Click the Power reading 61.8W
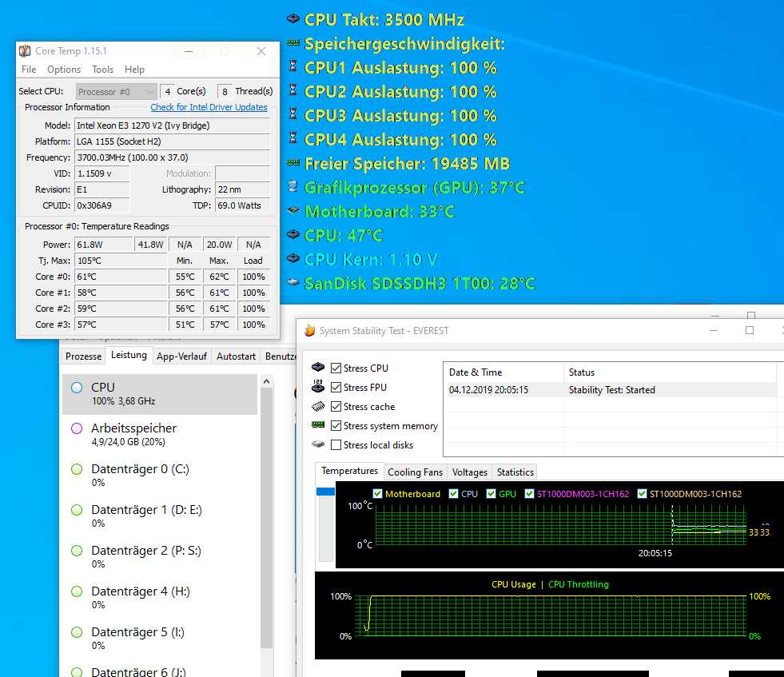The height and width of the screenshot is (677, 784). (x=104, y=245)
